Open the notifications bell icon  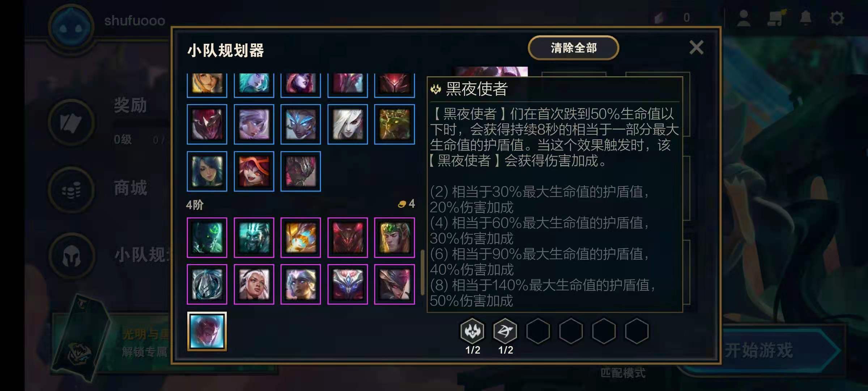tap(805, 18)
